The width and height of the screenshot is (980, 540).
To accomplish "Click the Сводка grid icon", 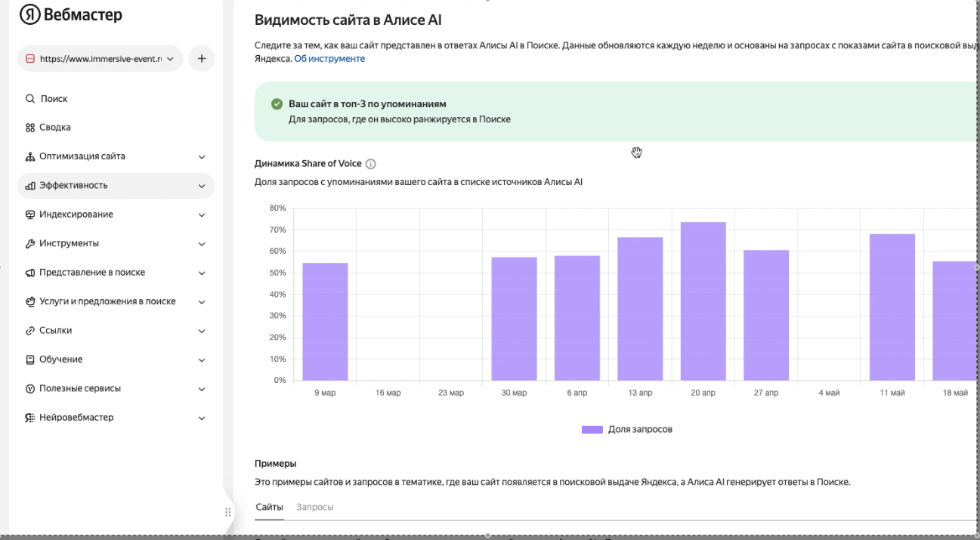I will coord(30,128).
